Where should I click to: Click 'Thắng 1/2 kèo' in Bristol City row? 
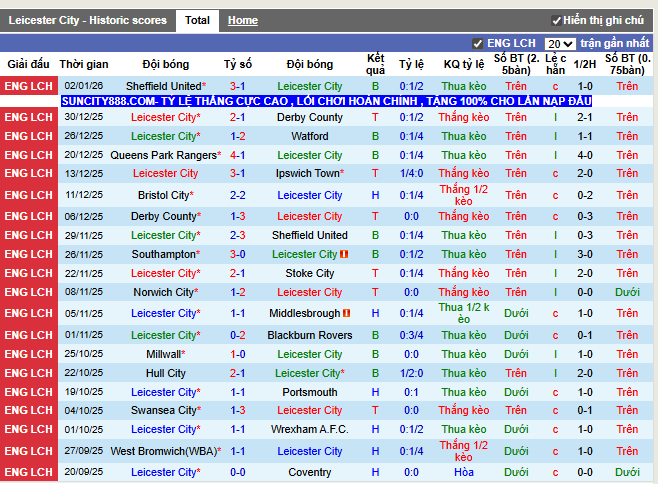coord(464,195)
